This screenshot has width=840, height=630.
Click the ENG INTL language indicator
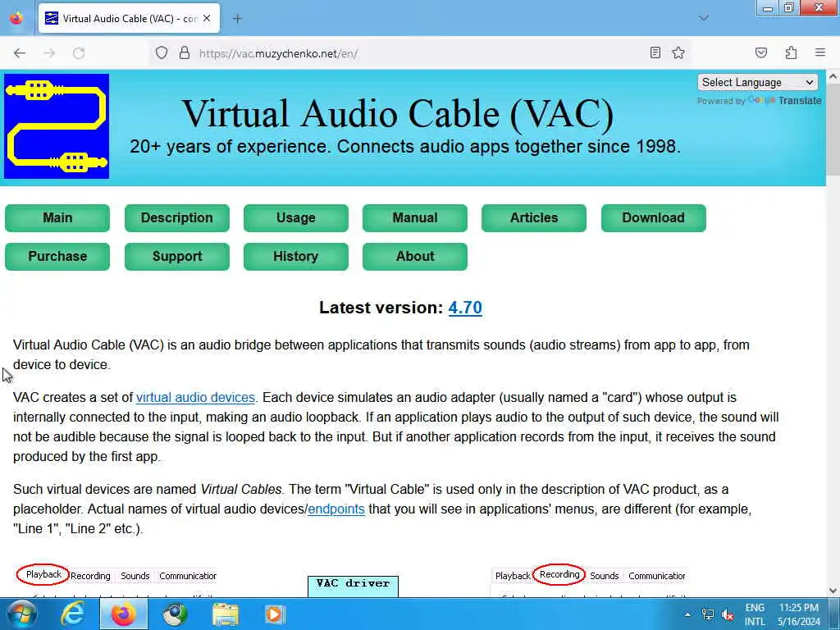coord(755,614)
